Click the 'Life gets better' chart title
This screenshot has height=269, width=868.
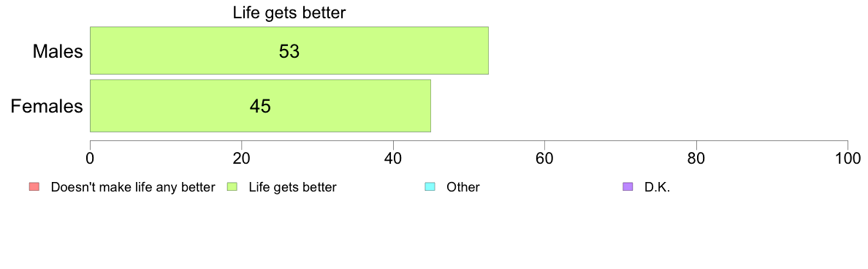click(289, 12)
